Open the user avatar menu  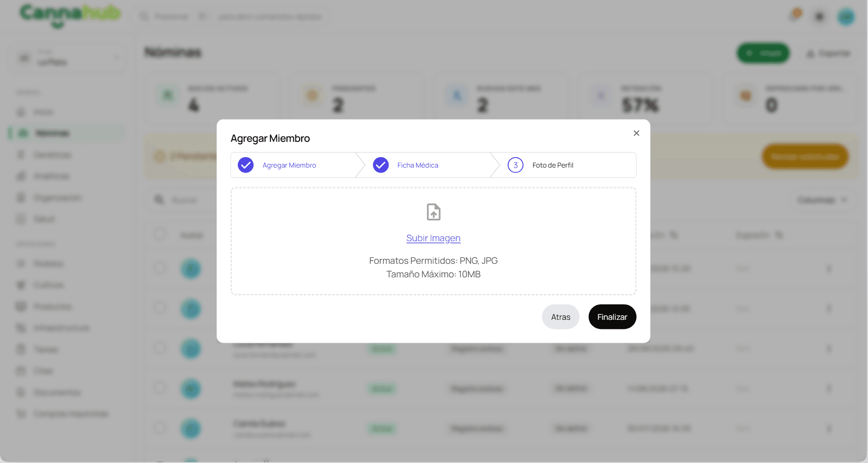pos(846,17)
